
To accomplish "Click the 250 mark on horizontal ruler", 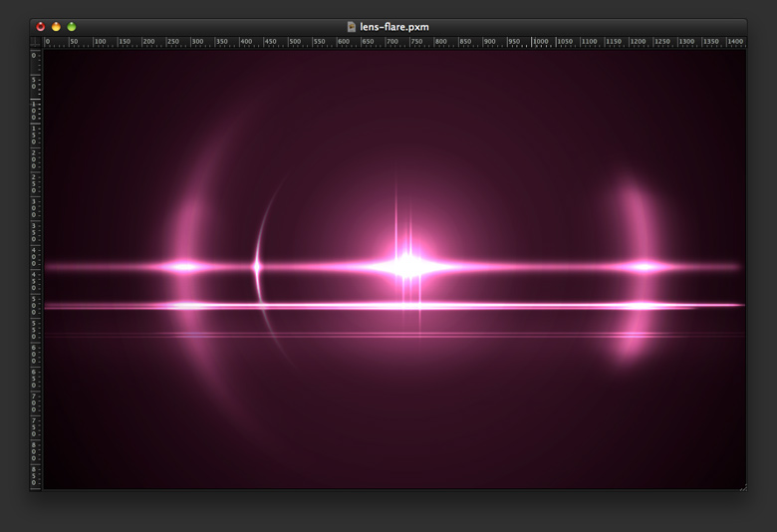I will click(x=173, y=42).
